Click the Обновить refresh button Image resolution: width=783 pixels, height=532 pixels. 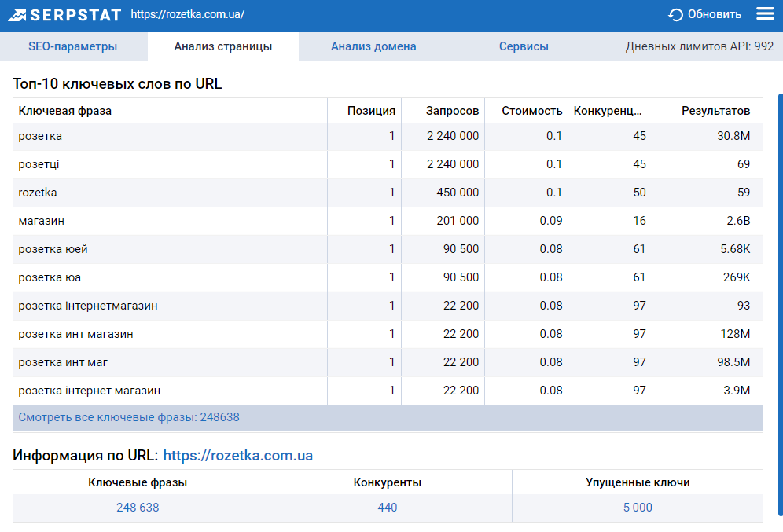pyautogui.click(x=704, y=14)
